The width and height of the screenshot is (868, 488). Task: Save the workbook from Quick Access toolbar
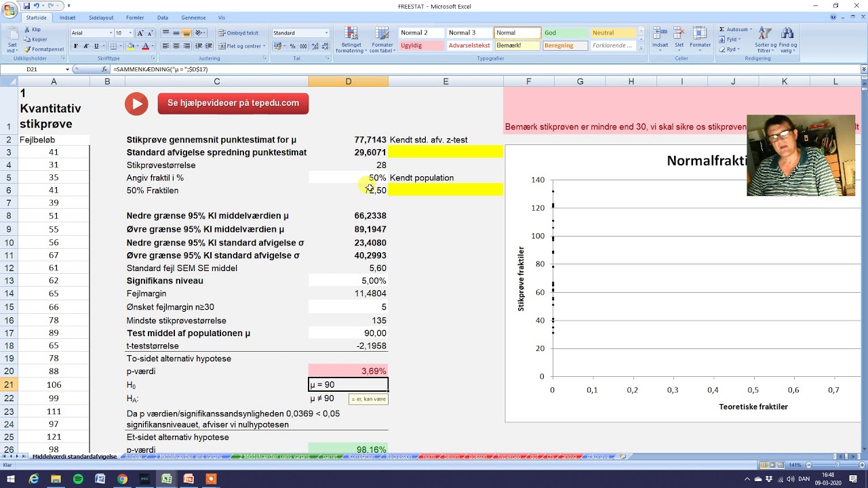pyautogui.click(x=25, y=6)
